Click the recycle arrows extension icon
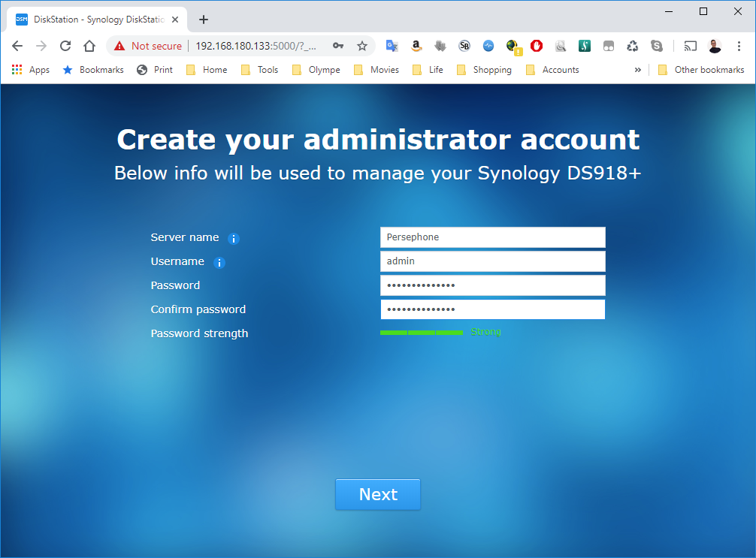756x558 pixels. click(632, 46)
